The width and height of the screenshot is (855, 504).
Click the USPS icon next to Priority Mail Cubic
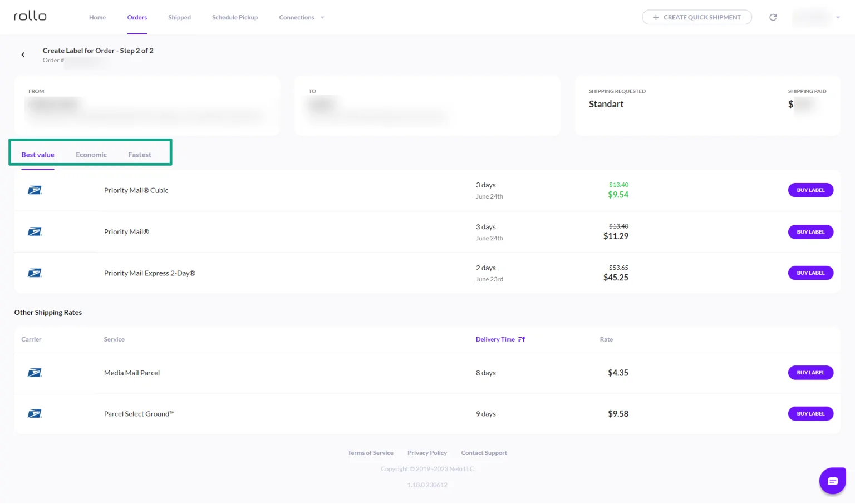pyautogui.click(x=35, y=190)
